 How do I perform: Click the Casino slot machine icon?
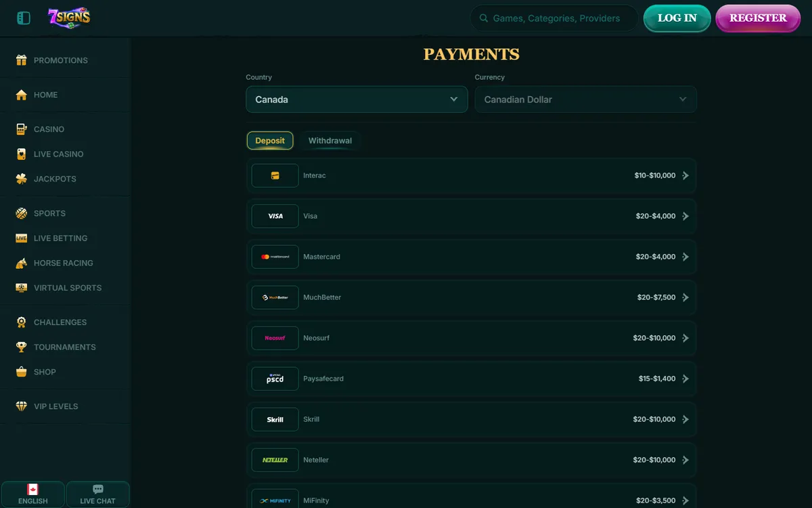pos(22,129)
